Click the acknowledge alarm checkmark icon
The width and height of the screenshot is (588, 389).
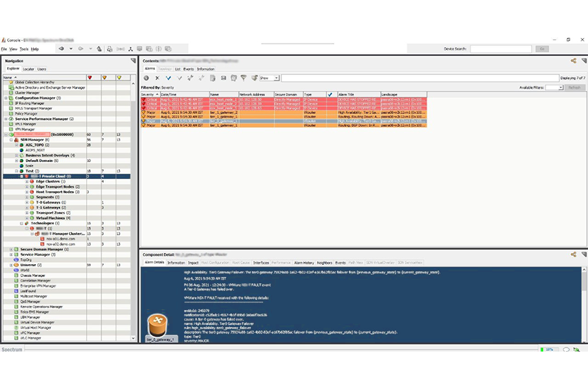coord(169,78)
